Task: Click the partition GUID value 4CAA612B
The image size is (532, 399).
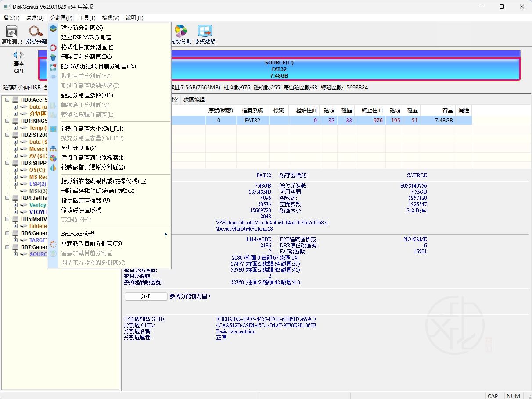Action: 266,325
